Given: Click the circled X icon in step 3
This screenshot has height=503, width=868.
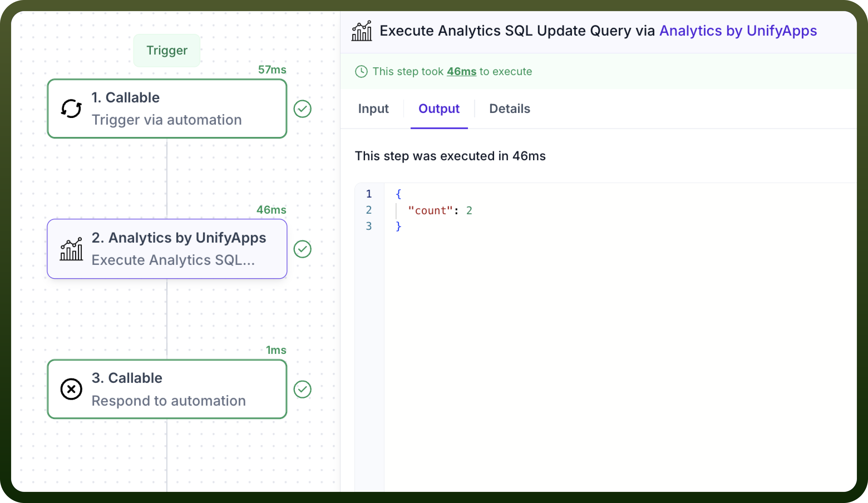Looking at the screenshot, I should tap(71, 389).
